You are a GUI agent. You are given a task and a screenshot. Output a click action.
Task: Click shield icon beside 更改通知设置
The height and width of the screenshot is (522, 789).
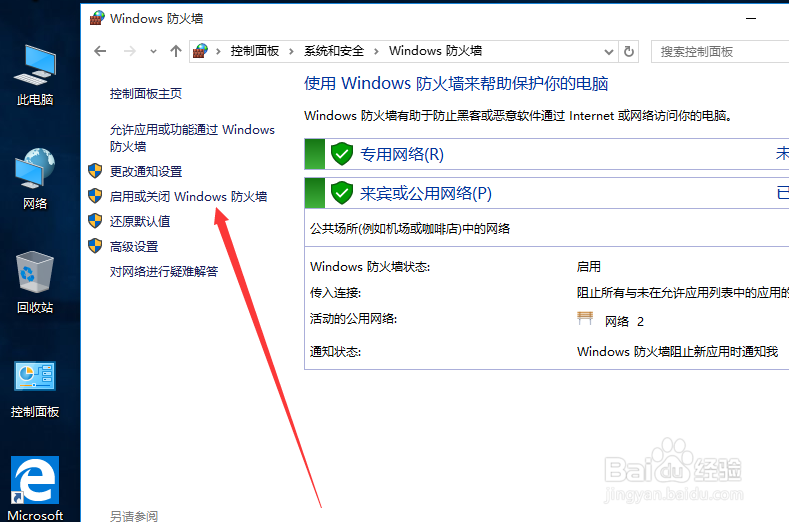pos(95,171)
